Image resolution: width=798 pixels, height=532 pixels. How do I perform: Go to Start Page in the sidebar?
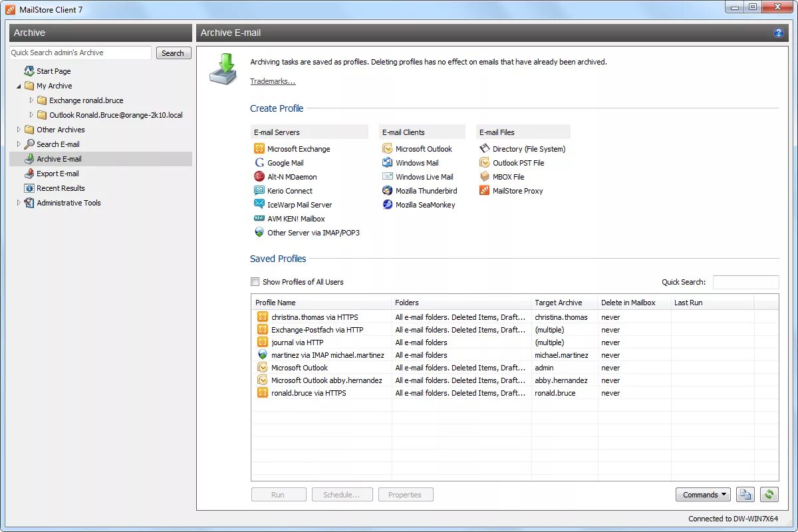53,71
